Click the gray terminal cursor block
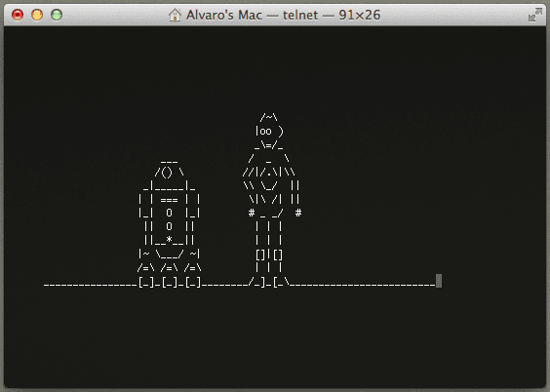The height and width of the screenshot is (392, 550). click(439, 281)
